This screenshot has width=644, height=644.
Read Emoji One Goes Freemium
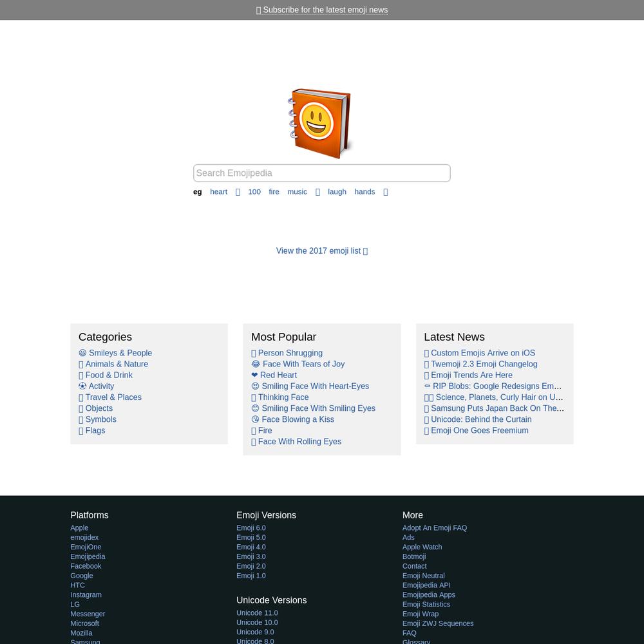(x=477, y=430)
